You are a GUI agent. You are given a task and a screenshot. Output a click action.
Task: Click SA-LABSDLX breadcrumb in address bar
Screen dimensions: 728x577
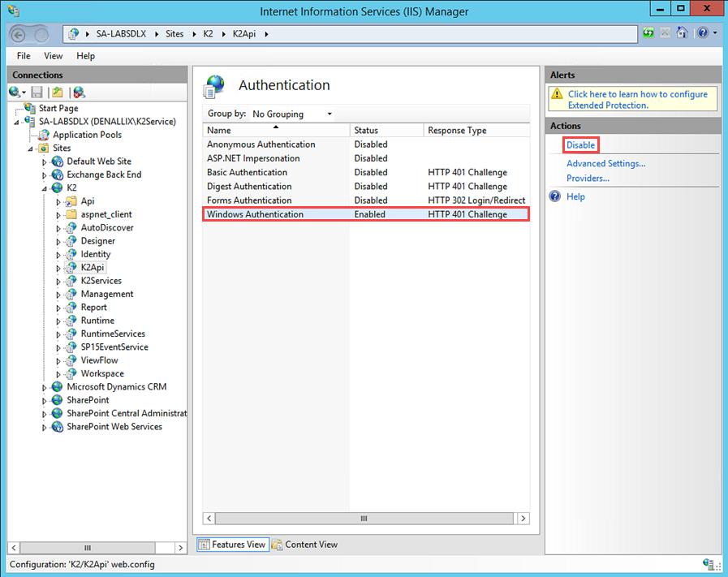(121, 34)
